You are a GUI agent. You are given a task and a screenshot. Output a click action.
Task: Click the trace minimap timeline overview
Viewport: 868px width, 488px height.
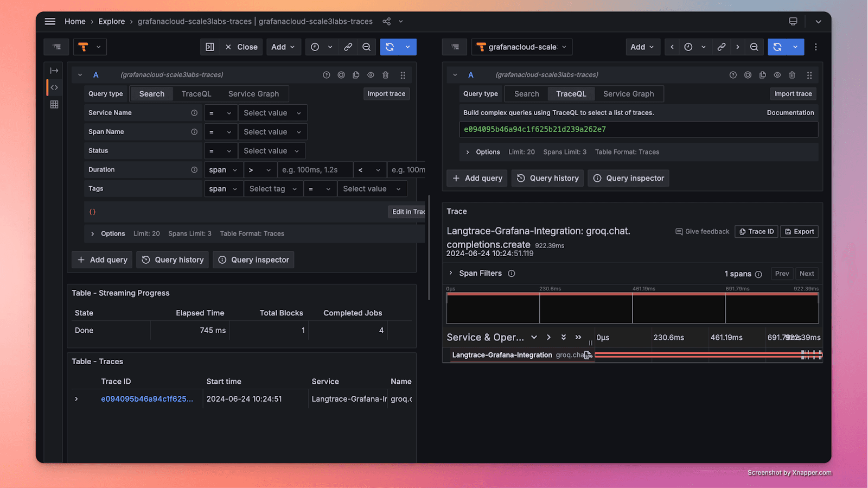point(632,308)
